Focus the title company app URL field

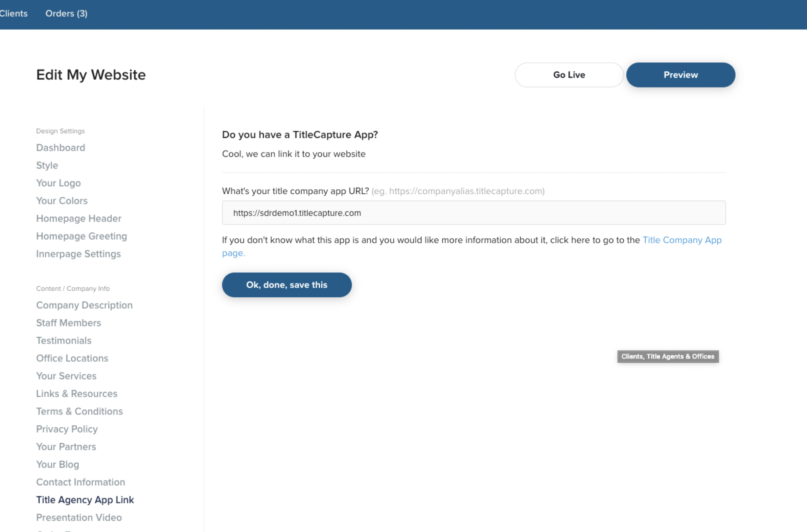(474, 213)
